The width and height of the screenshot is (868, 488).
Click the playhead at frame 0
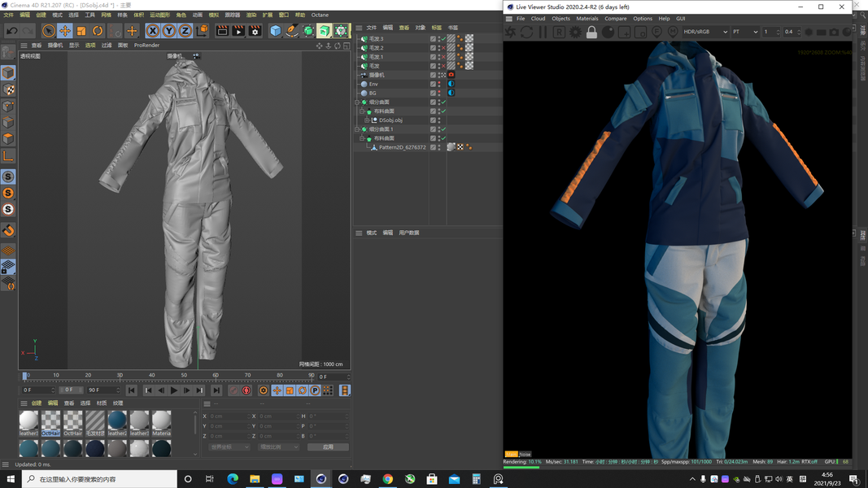point(25,377)
